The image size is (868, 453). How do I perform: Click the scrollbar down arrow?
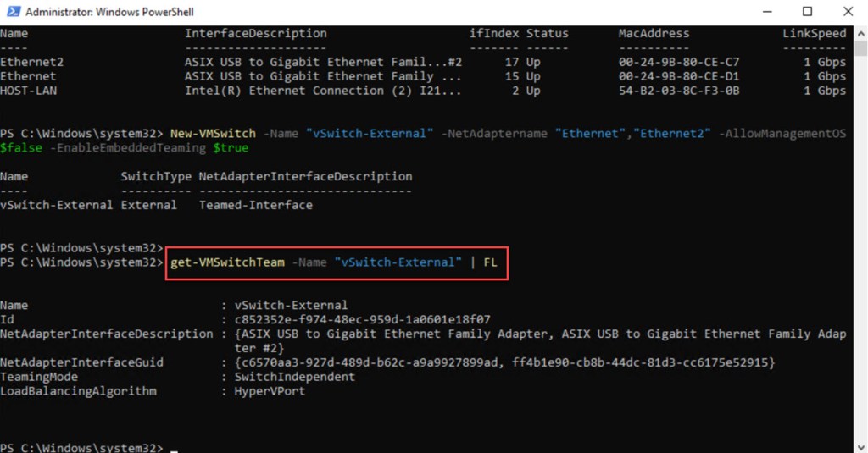[860, 445]
